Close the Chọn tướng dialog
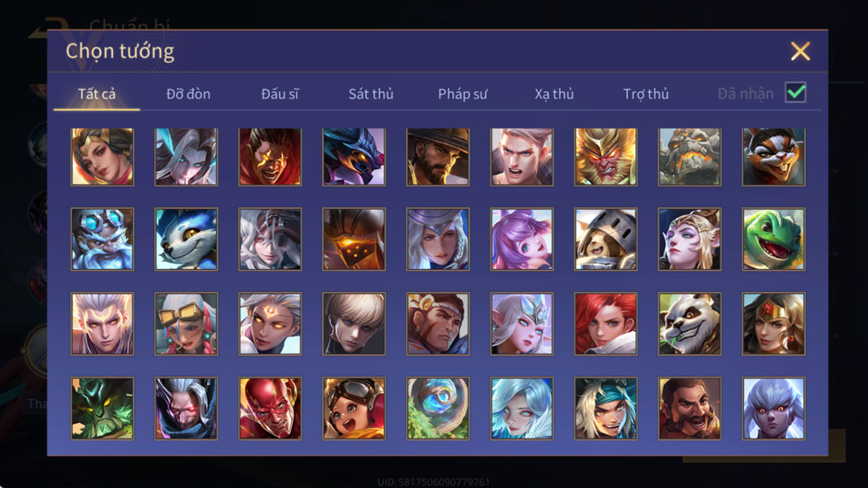Image resolution: width=868 pixels, height=488 pixels. (x=800, y=52)
